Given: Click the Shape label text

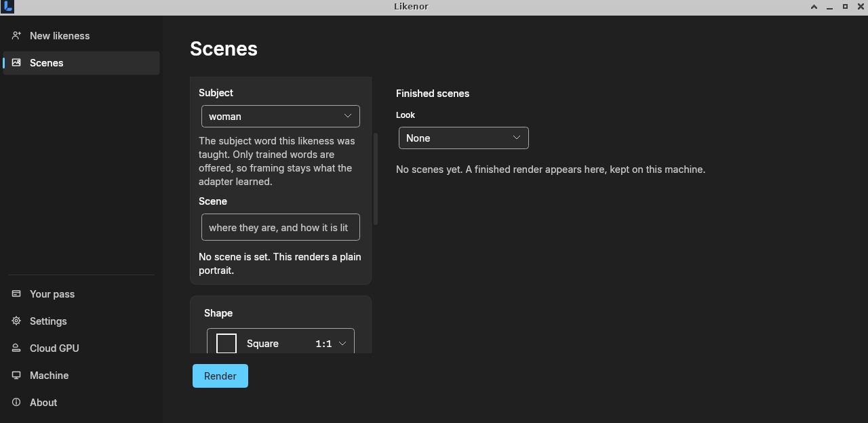Looking at the screenshot, I should pyautogui.click(x=218, y=313).
